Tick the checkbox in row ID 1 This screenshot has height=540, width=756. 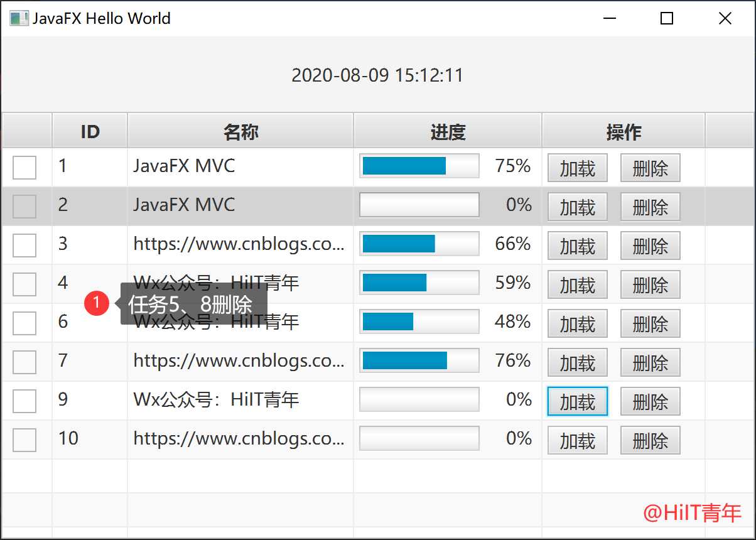pyautogui.click(x=24, y=168)
